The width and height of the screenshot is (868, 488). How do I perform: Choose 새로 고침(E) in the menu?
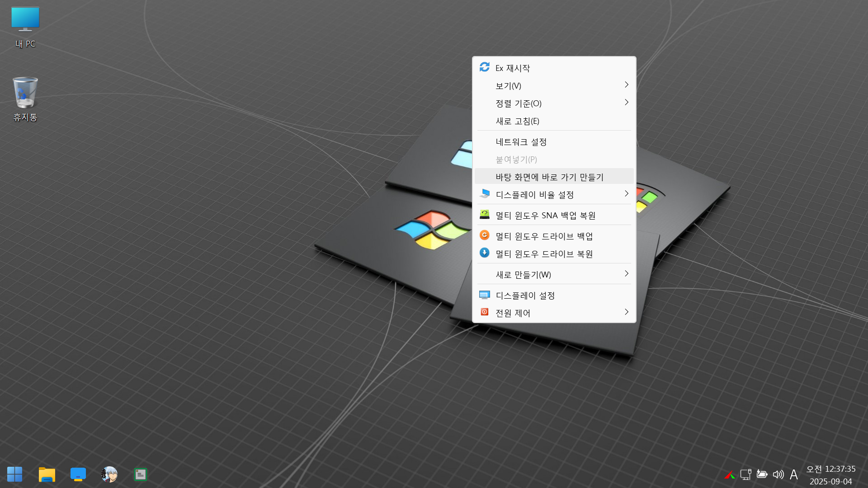tap(517, 121)
